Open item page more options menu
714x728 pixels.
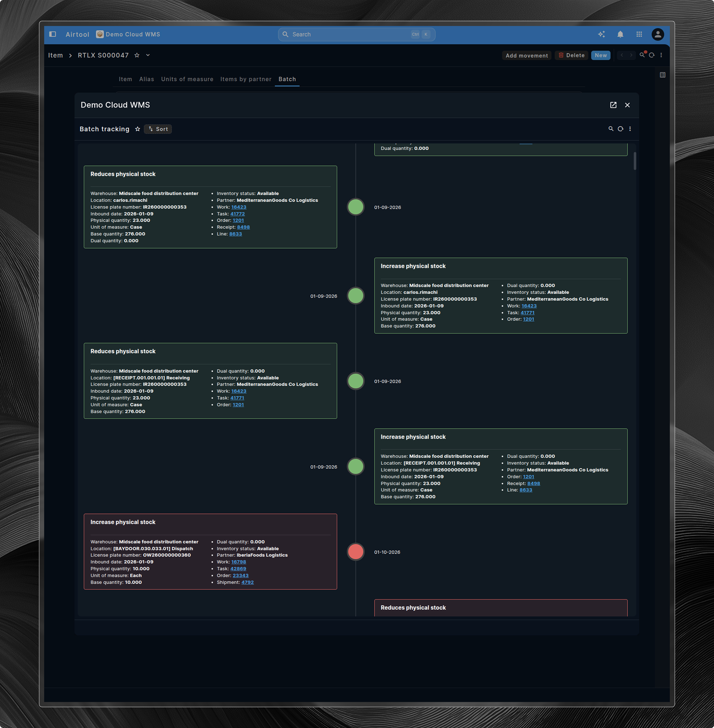coord(661,55)
